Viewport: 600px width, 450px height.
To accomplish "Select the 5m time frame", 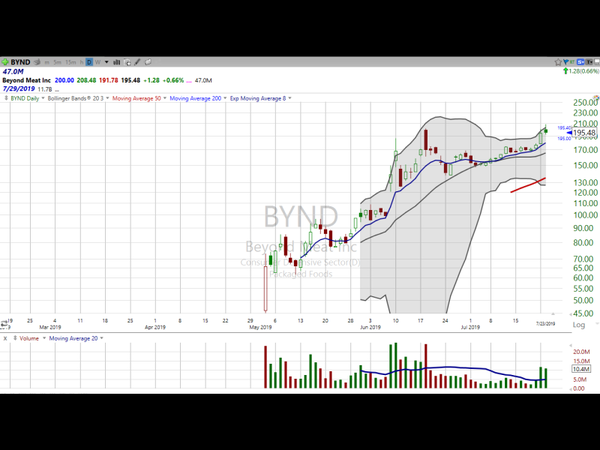I will click(x=57, y=62).
